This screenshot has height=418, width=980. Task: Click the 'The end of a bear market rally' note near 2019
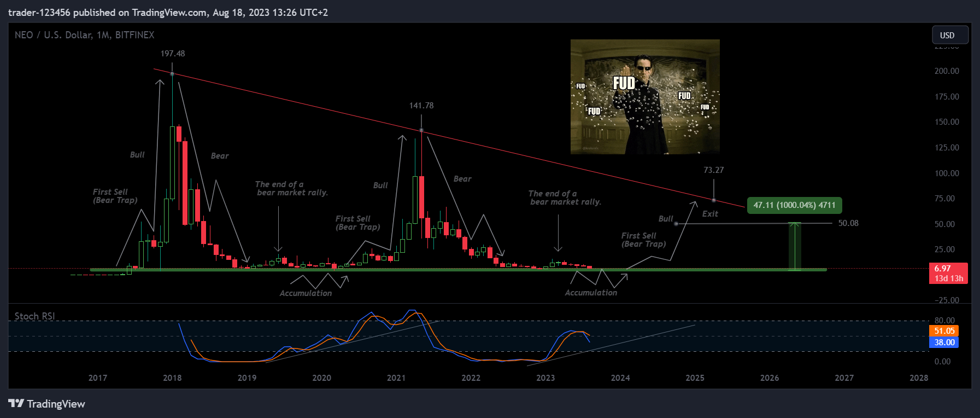pyautogui.click(x=291, y=189)
